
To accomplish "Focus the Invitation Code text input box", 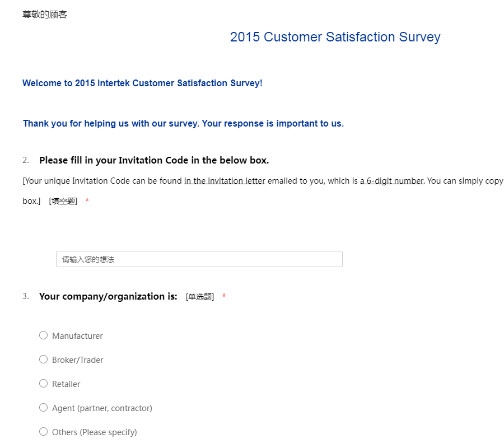I will pyautogui.click(x=199, y=259).
